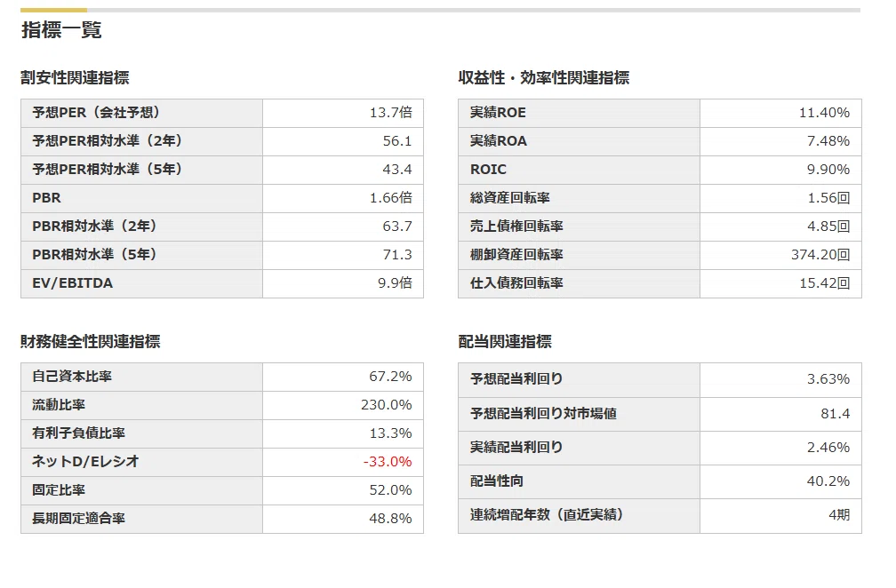
Task: Select the ROIC row label
Action: (x=488, y=170)
